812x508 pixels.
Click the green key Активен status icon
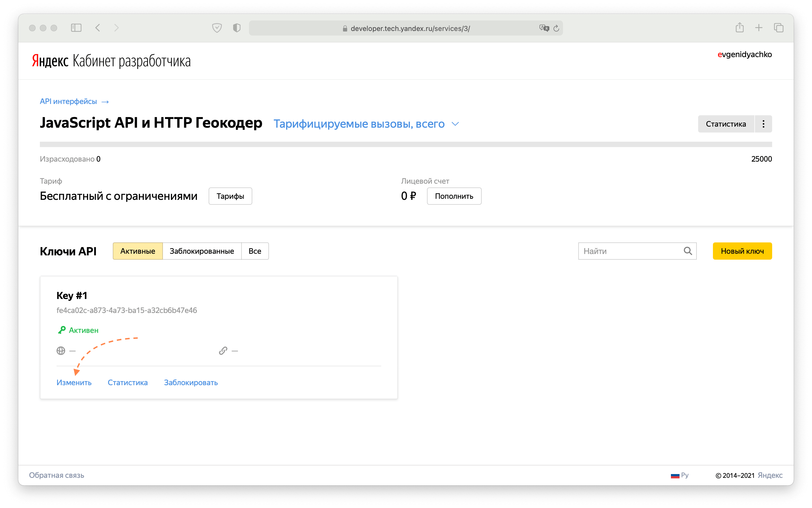[61, 330]
